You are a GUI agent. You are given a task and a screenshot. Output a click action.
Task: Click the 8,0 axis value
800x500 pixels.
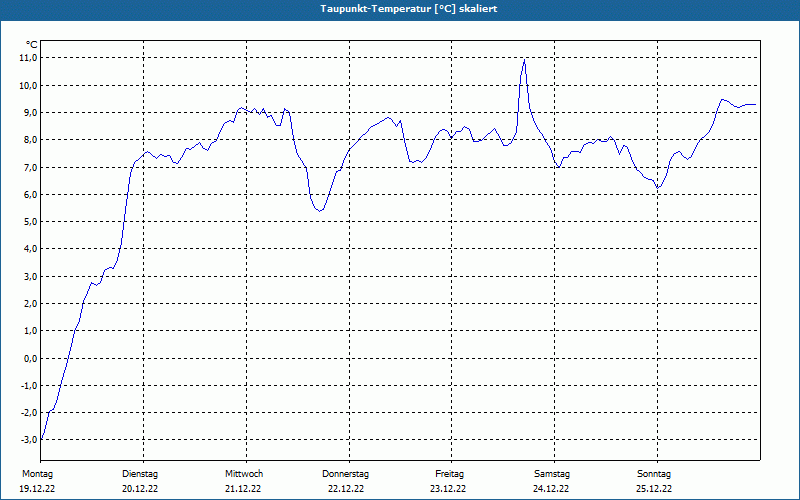tap(30, 140)
